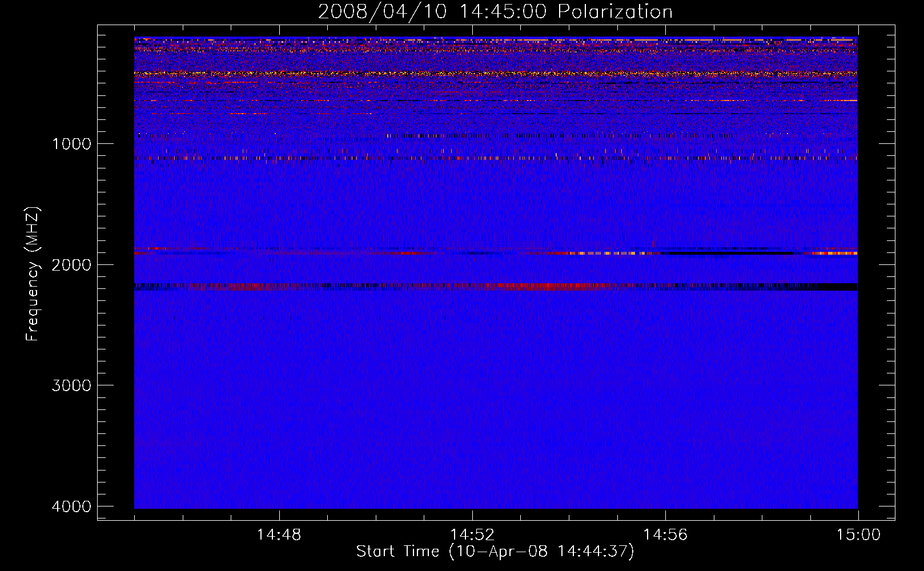The image size is (924, 571).
Task: Select the 14:56 time tick label
Action: pyautogui.click(x=665, y=535)
